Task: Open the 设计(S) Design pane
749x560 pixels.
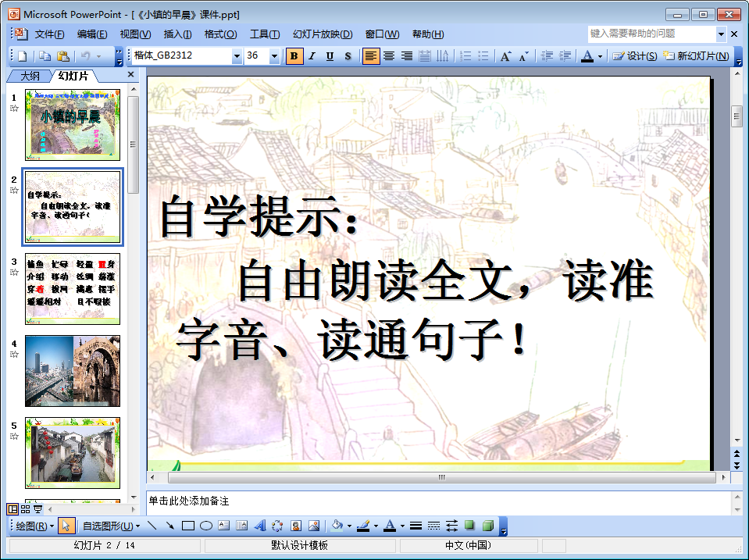Action: click(x=635, y=56)
